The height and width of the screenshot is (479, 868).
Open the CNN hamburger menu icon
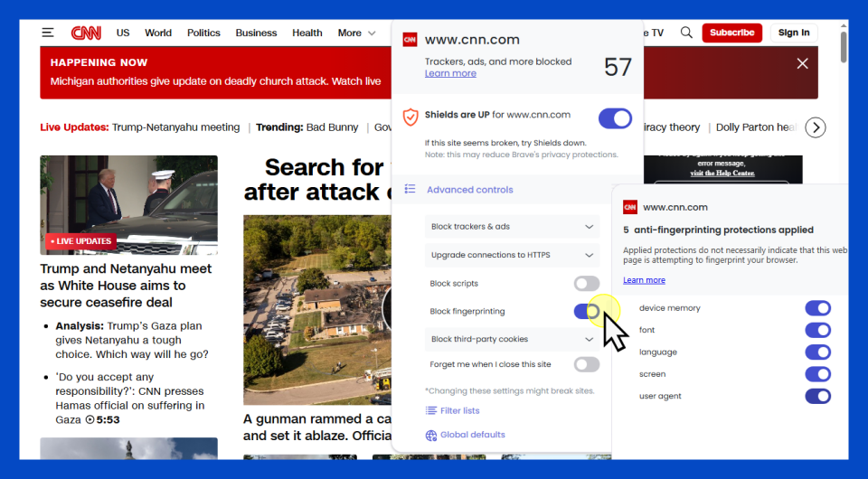click(47, 33)
